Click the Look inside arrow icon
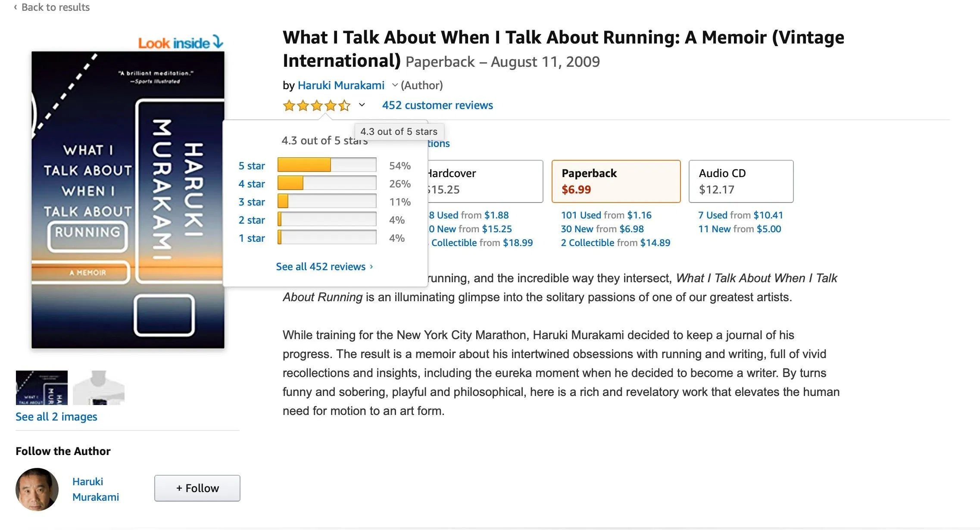Viewport: 980px width, 530px height. 218,42
